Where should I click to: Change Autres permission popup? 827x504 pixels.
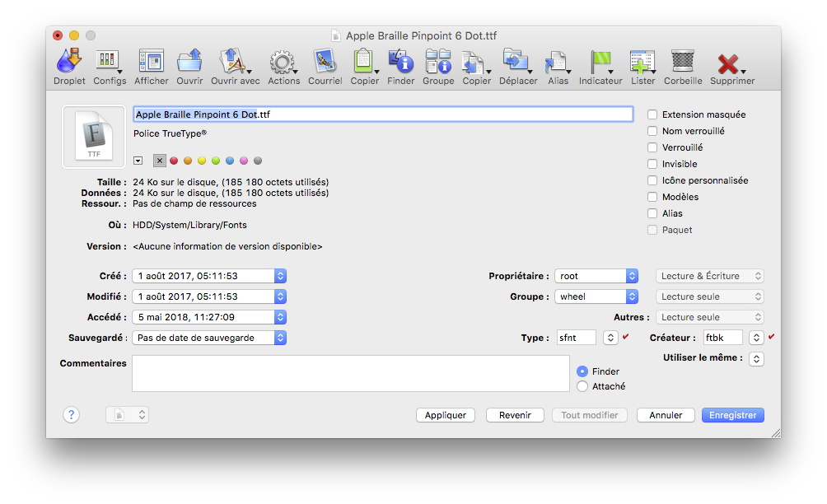click(x=710, y=317)
